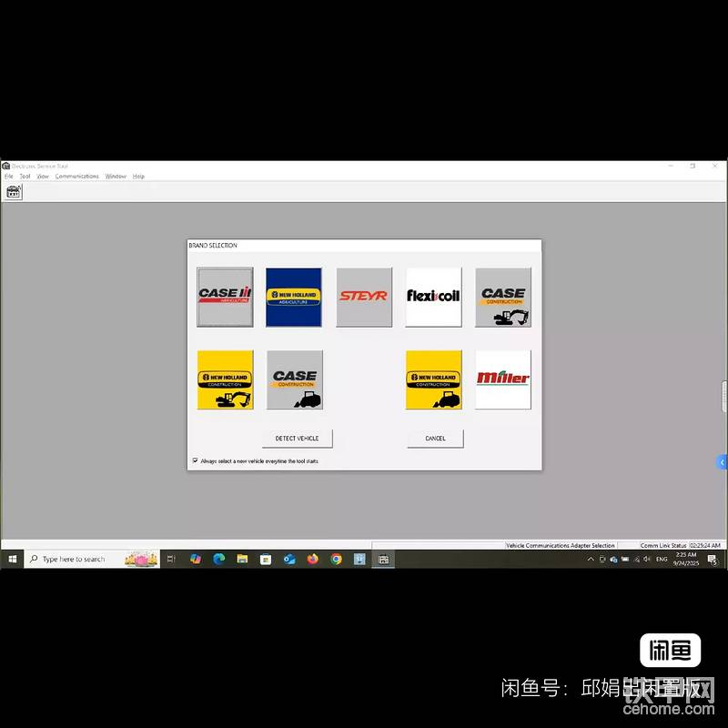Click the toolbar icon below File menu
This screenshot has width=728, height=728.
[x=14, y=192]
